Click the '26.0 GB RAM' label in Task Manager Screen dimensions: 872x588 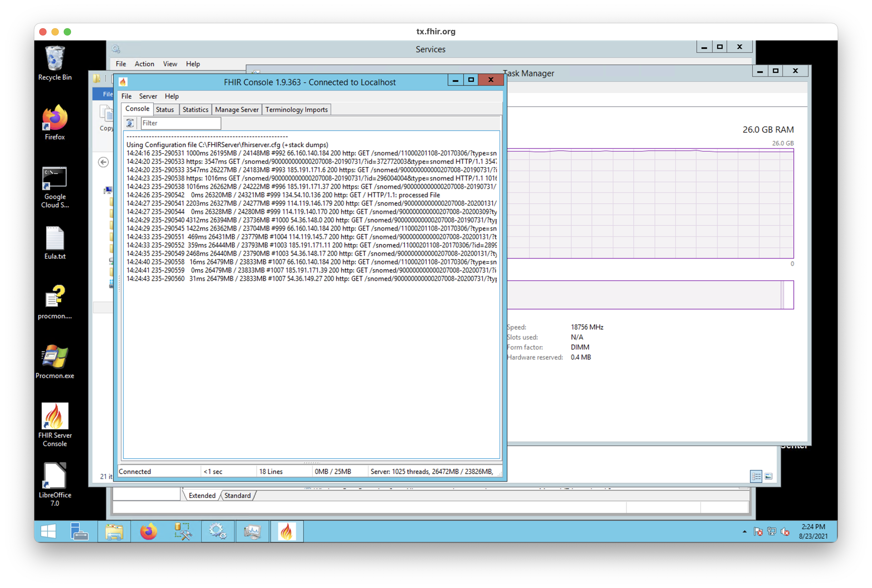click(768, 129)
